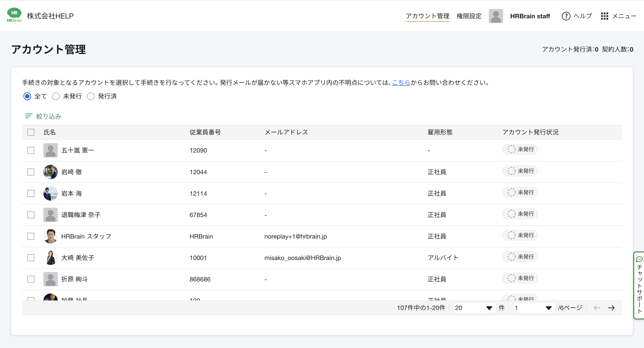Click the 絞り込み filter button text
Viewport: 644px width, 348px height.
pyautogui.click(x=49, y=116)
